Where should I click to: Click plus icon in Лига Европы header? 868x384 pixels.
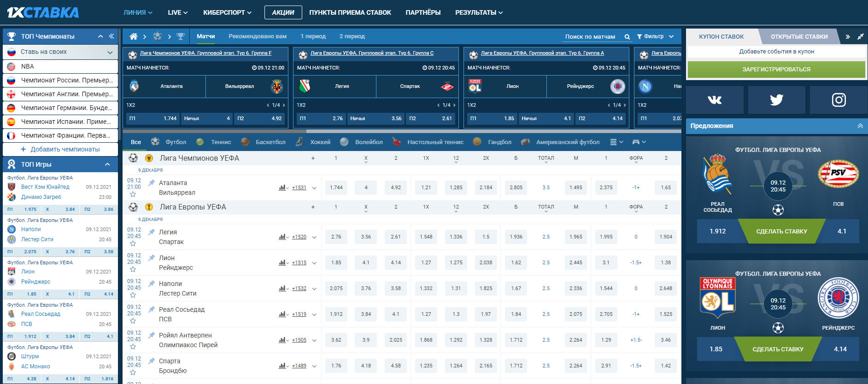(313, 207)
